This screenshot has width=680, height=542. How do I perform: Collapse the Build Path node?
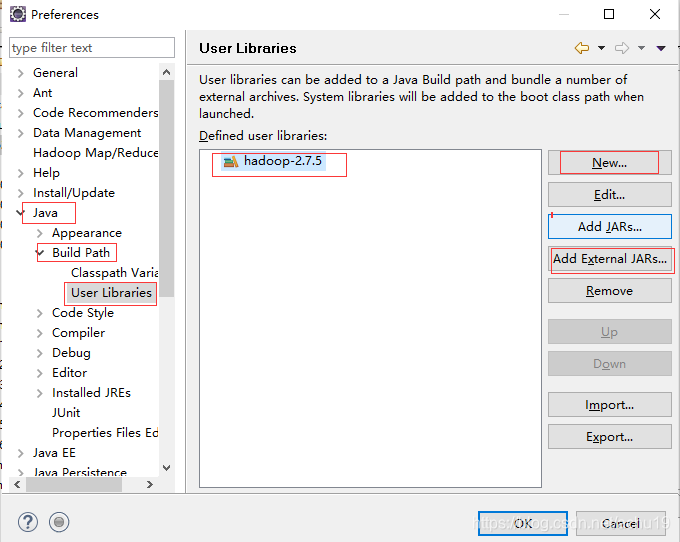click(x=40, y=252)
